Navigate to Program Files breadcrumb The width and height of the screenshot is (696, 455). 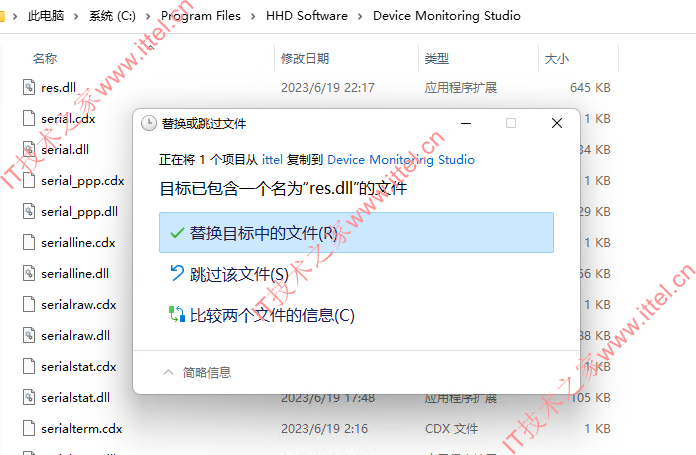[201, 16]
